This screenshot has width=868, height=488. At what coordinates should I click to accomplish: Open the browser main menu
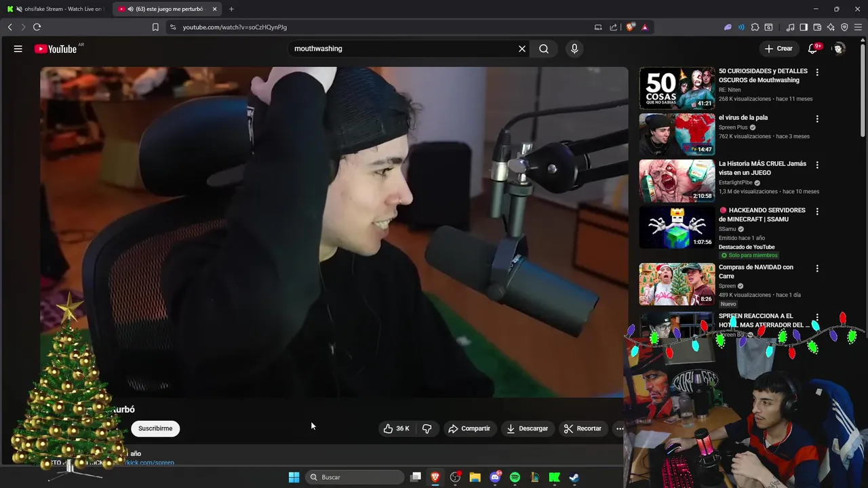tap(859, 27)
